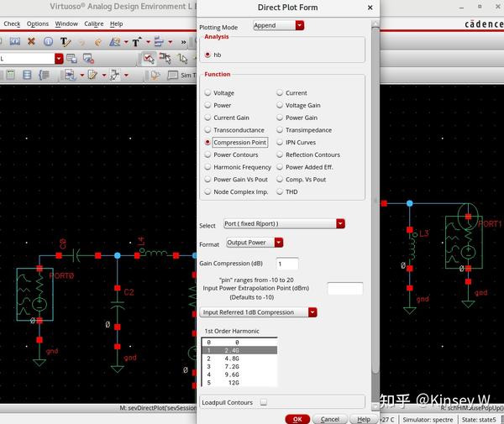Select capacitor C2 in schematic
The image size is (504, 424).
118,305
